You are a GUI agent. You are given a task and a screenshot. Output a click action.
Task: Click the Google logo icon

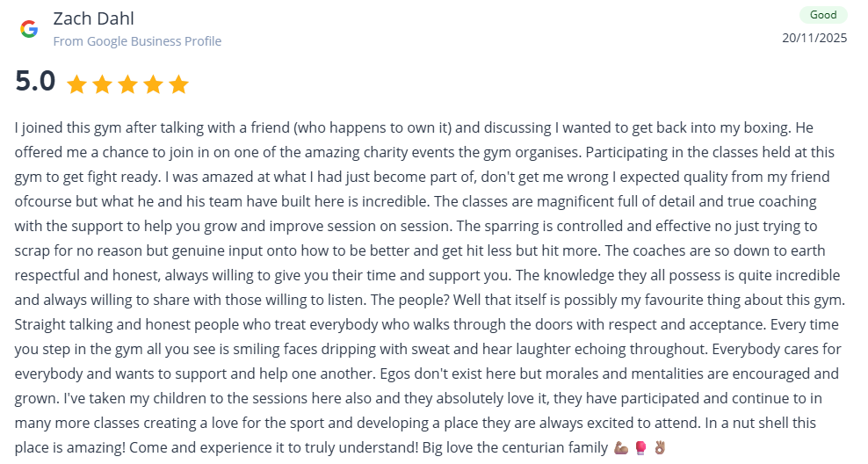coord(29,29)
